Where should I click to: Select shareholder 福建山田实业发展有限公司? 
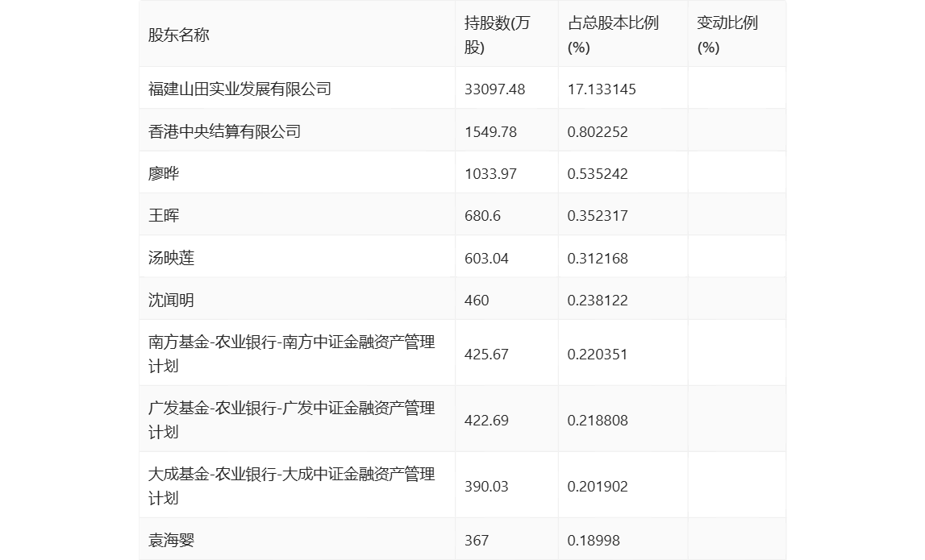click(x=240, y=89)
